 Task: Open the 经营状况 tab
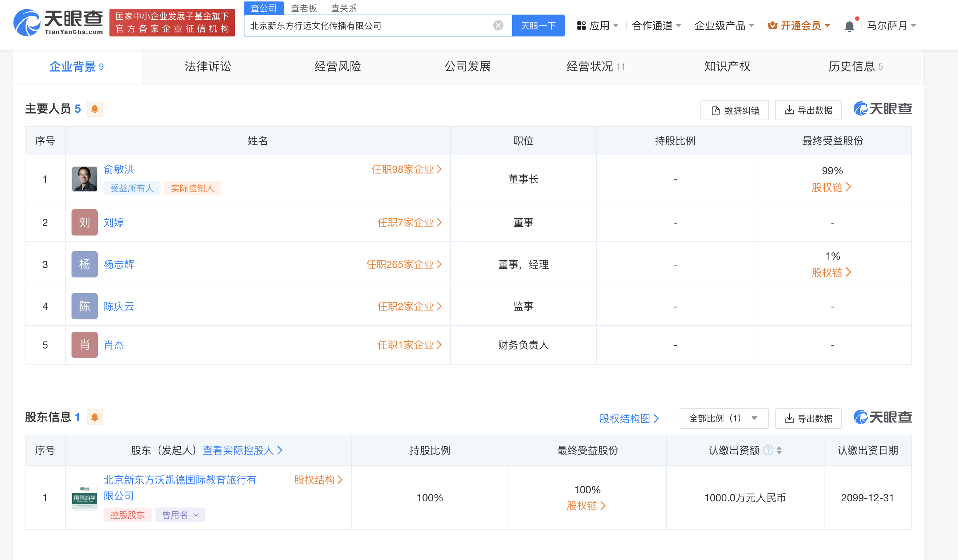click(x=595, y=67)
